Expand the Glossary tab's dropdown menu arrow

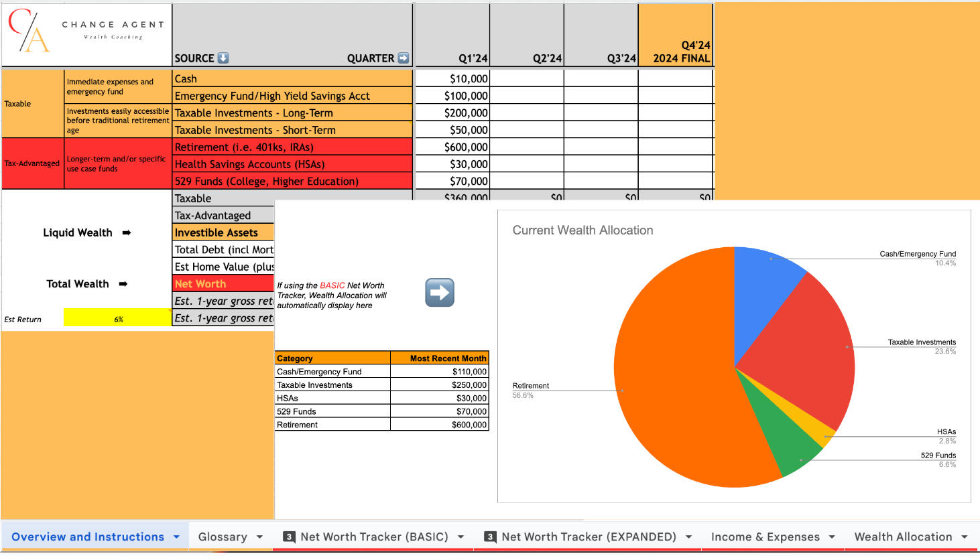point(259,537)
